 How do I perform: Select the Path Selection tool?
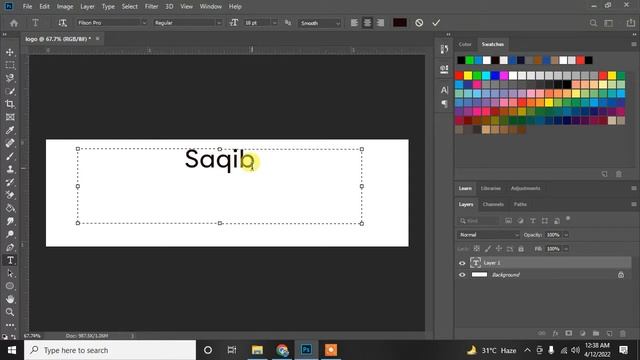10,273
